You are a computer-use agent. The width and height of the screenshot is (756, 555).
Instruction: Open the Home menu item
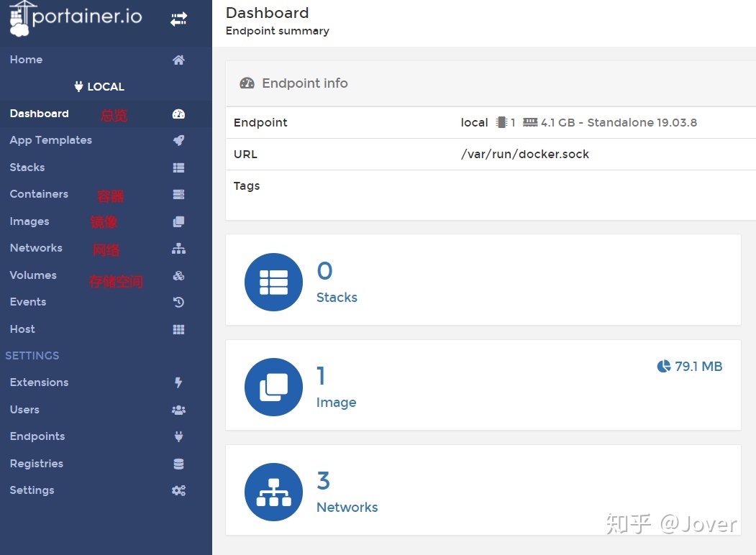point(106,60)
